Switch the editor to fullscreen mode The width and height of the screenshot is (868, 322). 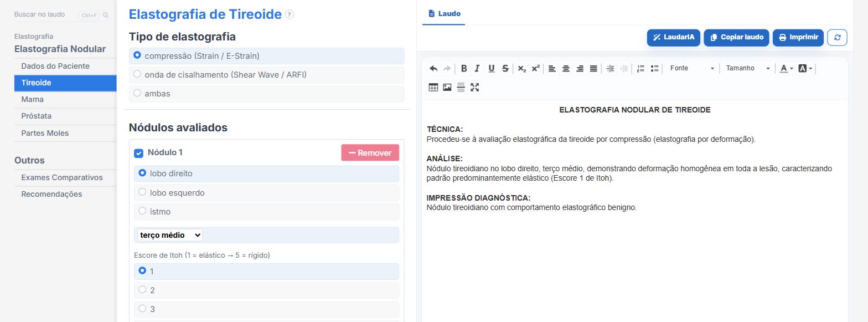pyautogui.click(x=474, y=87)
